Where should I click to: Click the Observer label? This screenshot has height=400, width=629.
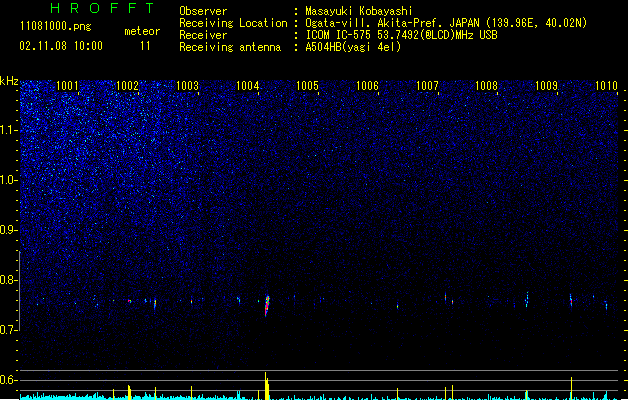tap(203, 11)
